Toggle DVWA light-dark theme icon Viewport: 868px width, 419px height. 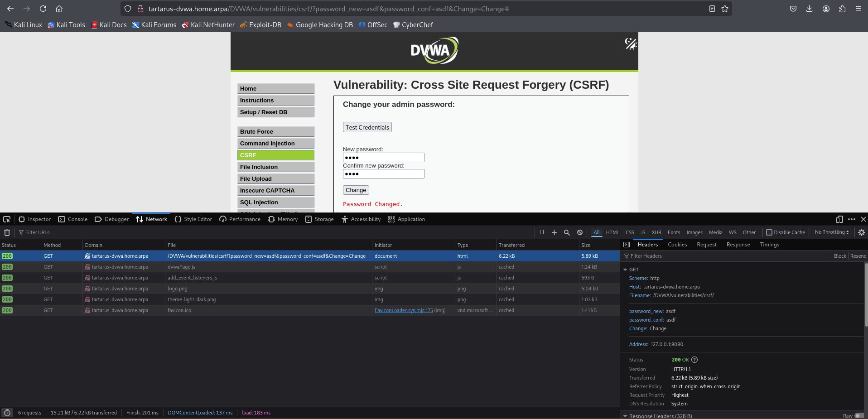click(631, 43)
